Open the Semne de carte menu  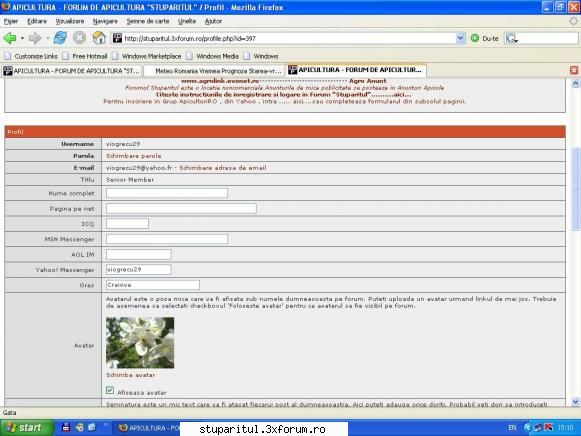click(x=148, y=21)
